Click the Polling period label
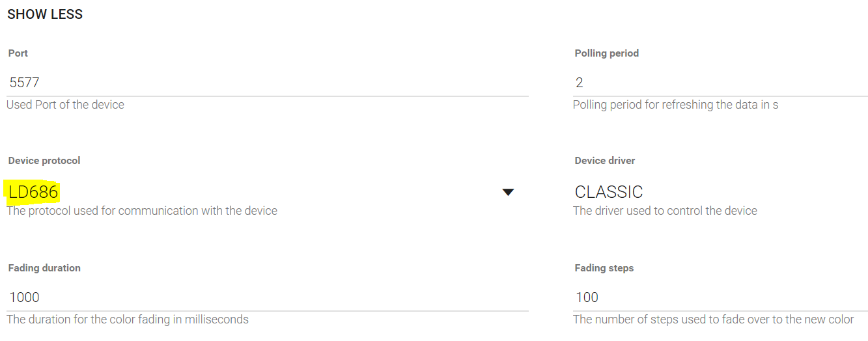 tap(606, 53)
